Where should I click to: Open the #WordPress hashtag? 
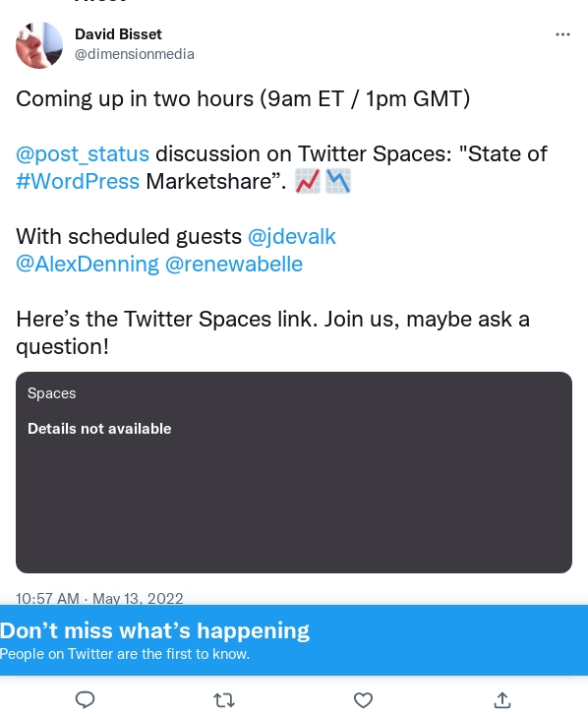tap(78, 181)
